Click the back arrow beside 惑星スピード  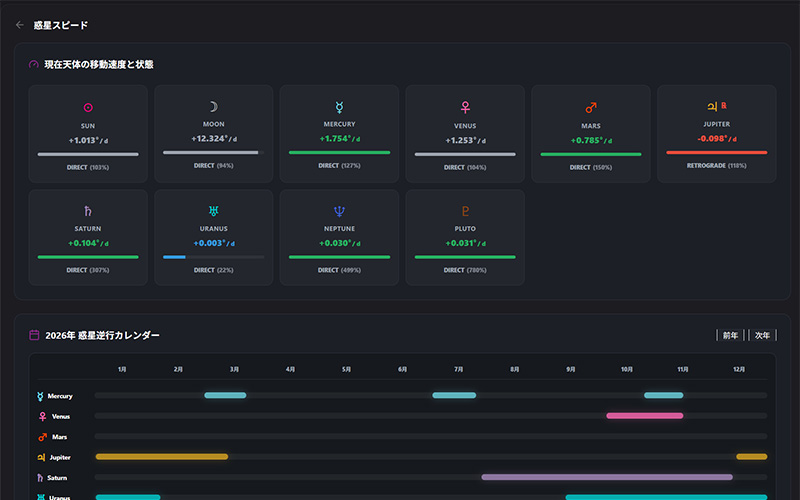point(20,25)
